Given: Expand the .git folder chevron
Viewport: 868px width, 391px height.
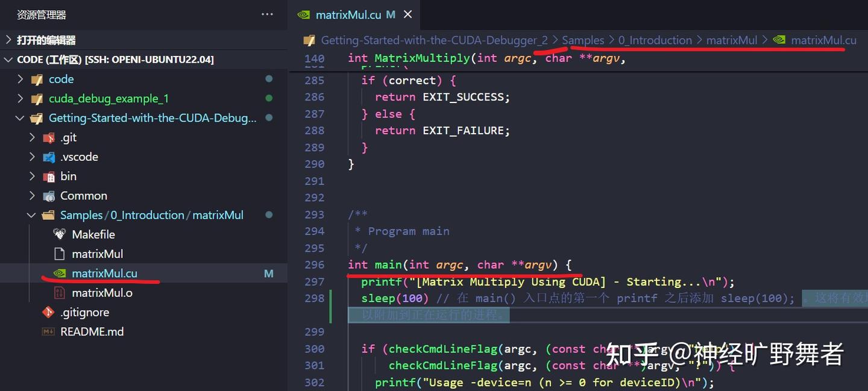Looking at the screenshot, I should 32,138.
